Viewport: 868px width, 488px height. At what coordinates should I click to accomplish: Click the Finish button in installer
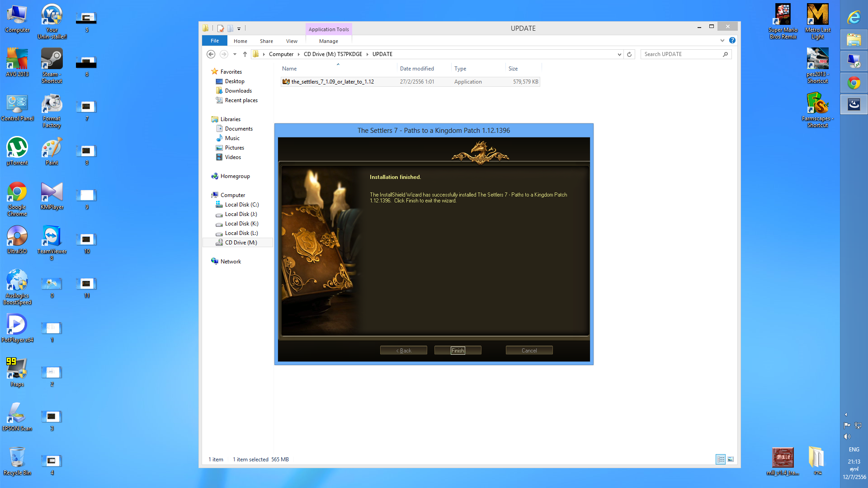click(458, 350)
